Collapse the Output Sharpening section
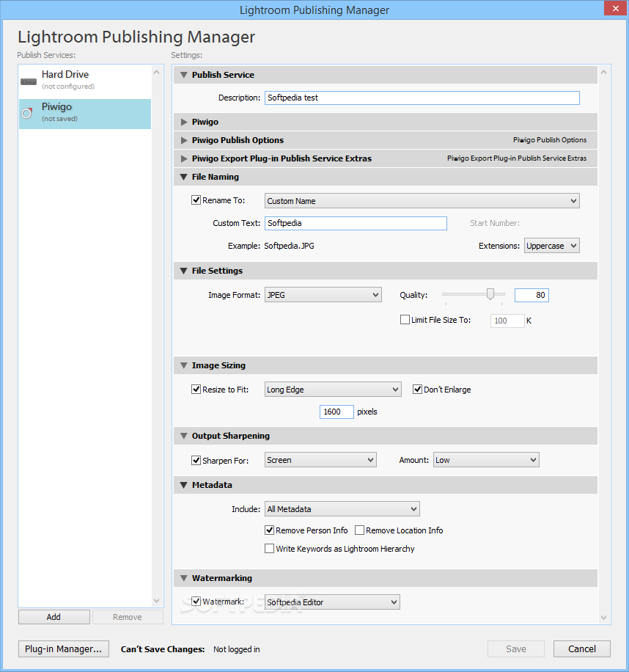 point(184,436)
